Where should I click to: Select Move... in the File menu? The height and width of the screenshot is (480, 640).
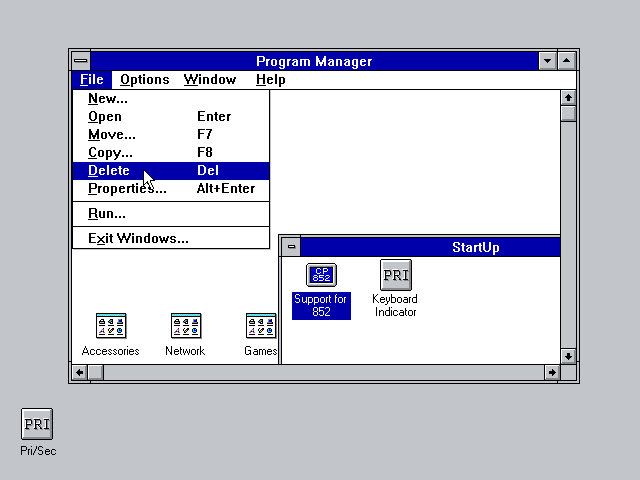pos(171,135)
